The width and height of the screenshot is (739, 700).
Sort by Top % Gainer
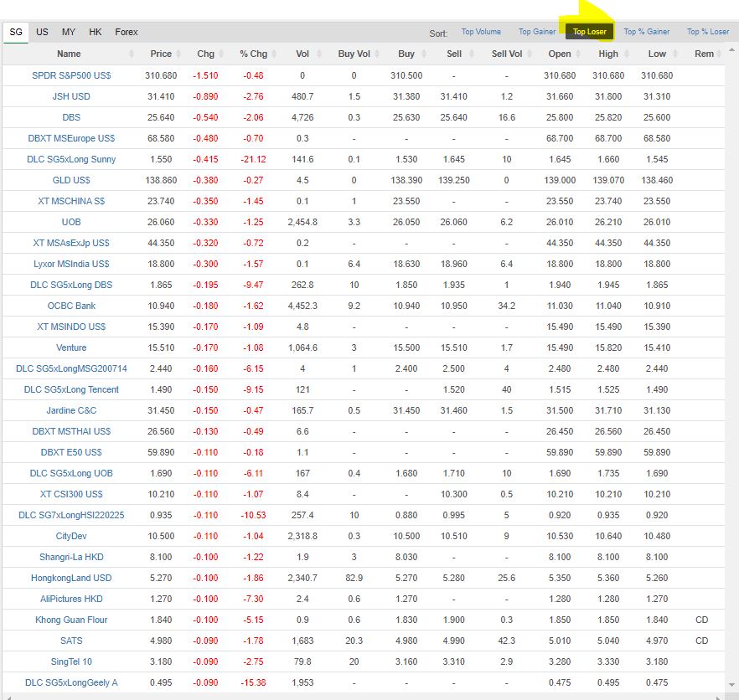coord(646,32)
